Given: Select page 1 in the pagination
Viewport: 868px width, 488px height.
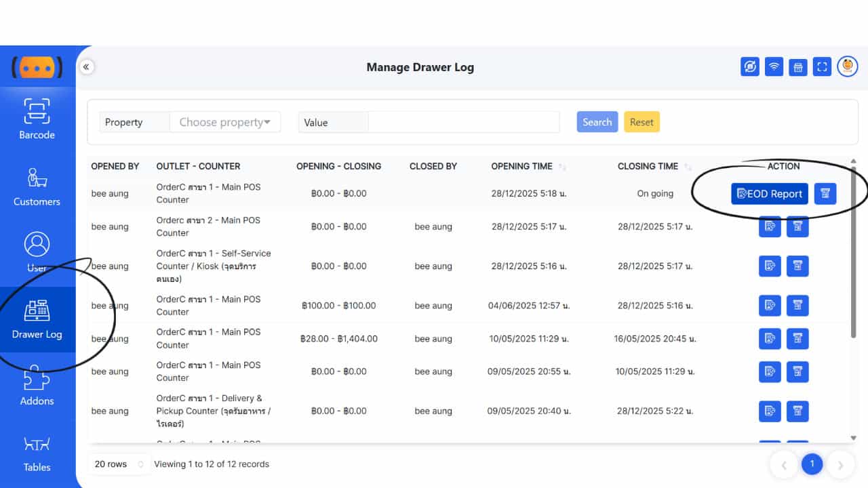Looking at the screenshot, I should click(812, 464).
